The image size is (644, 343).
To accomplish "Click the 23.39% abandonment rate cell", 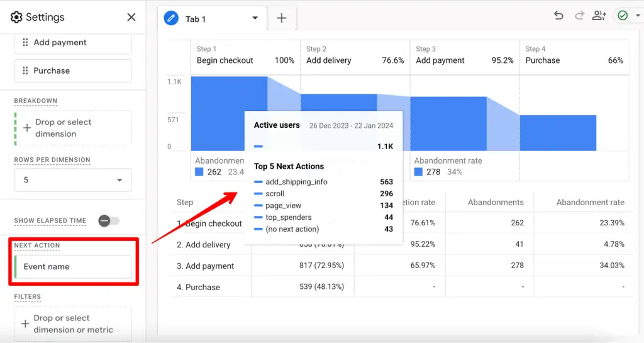I will coord(611,223).
